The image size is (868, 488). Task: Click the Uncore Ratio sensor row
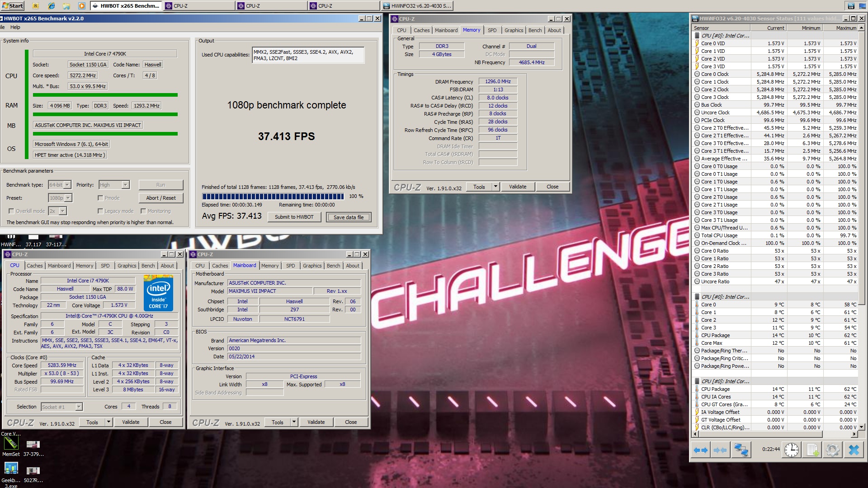pos(776,282)
